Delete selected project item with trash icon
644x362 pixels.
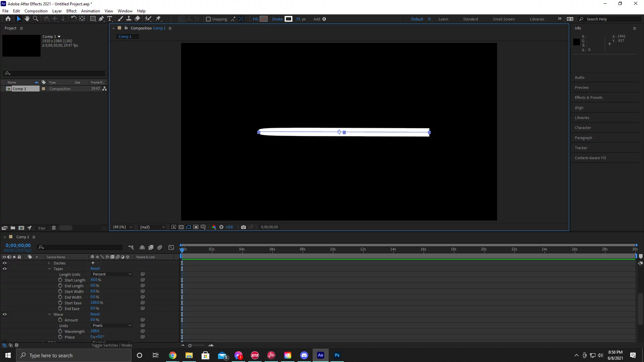pyautogui.click(x=54, y=228)
